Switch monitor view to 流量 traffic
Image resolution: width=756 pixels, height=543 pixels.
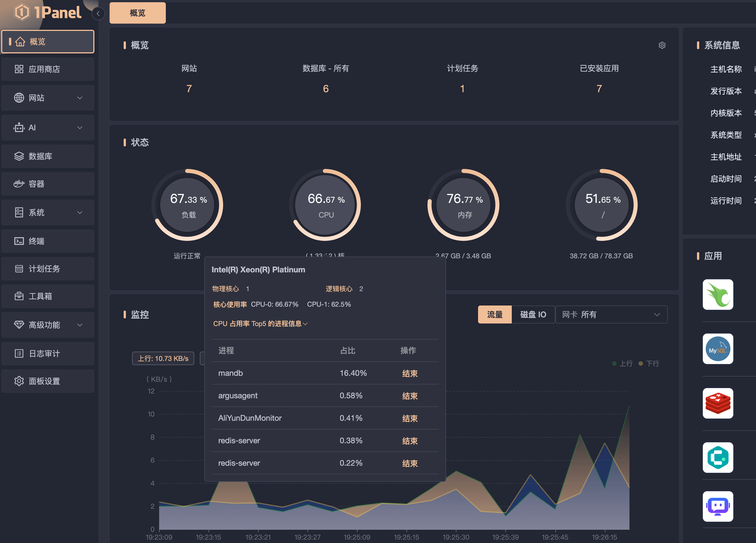494,314
